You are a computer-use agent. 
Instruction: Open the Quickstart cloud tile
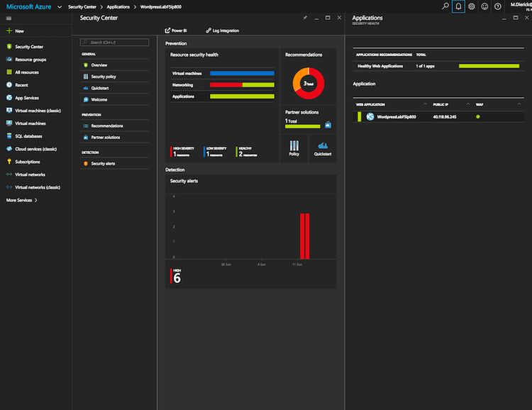pos(323,147)
